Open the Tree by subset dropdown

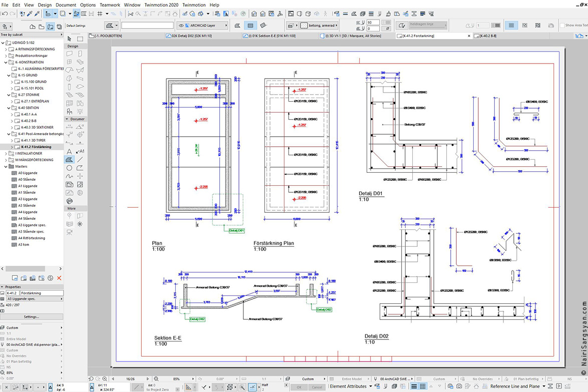tap(32, 35)
